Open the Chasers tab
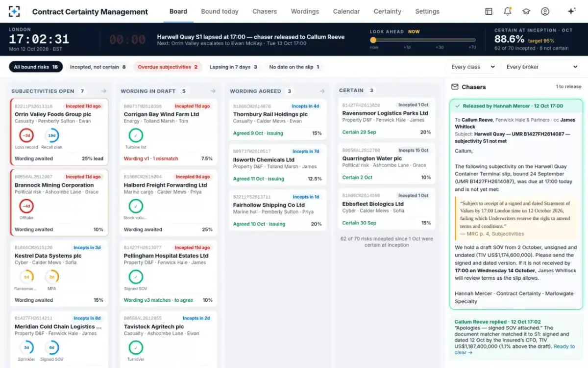This screenshot has height=368, width=588. (265, 11)
